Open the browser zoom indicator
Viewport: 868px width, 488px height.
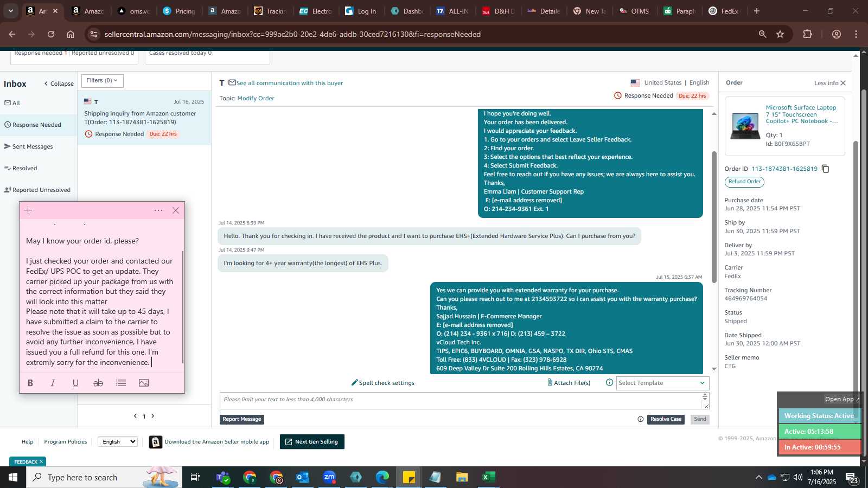click(762, 34)
